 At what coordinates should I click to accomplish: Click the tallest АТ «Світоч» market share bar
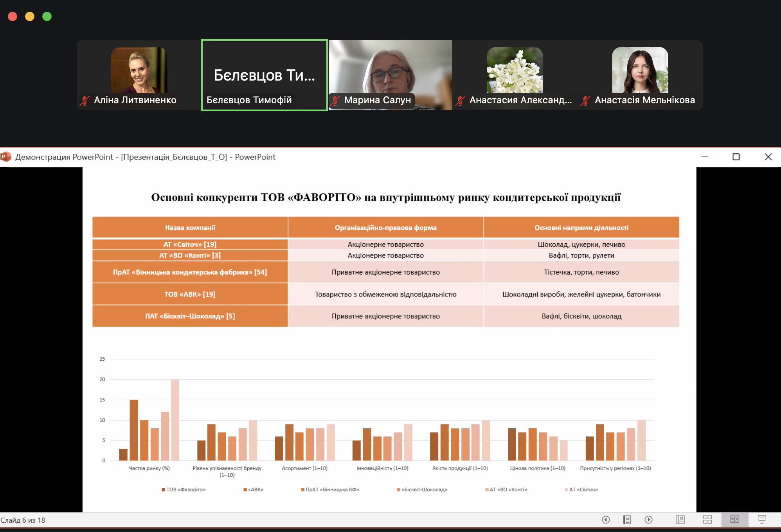click(175, 420)
